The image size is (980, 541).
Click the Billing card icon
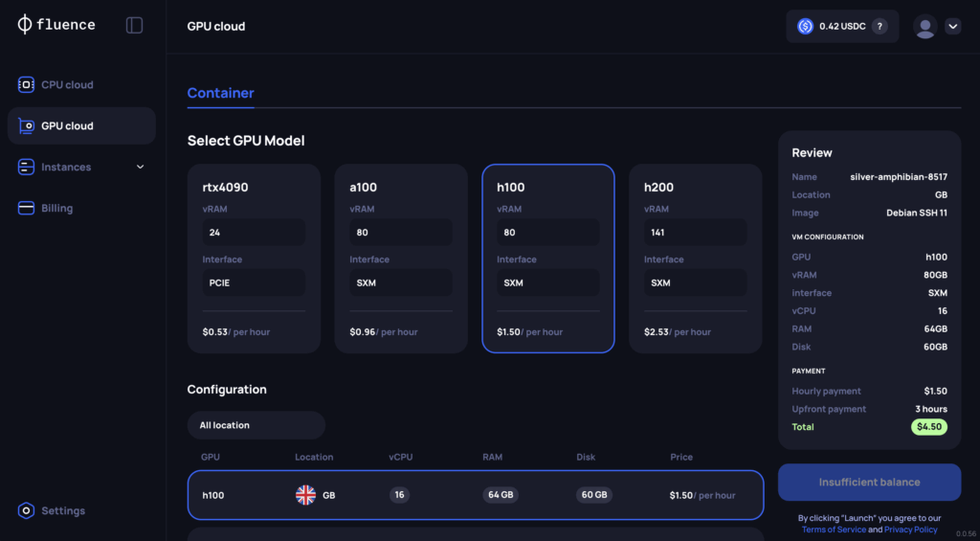click(x=26, y=209)
